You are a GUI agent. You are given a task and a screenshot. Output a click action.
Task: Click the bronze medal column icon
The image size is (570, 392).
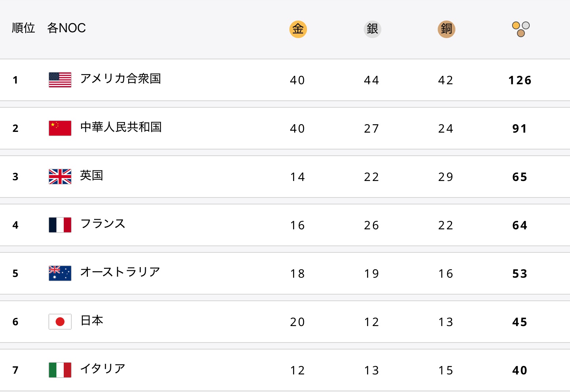tap(446, 29)
